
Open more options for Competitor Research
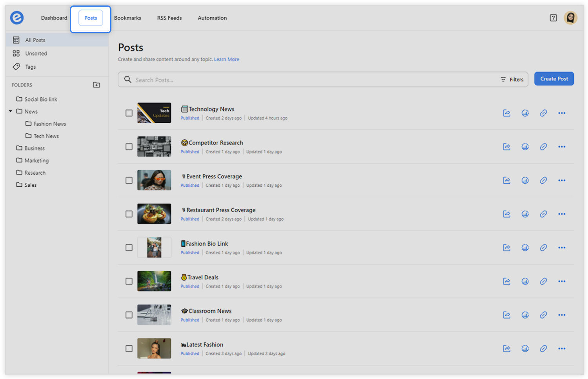(x=562, y=147)
